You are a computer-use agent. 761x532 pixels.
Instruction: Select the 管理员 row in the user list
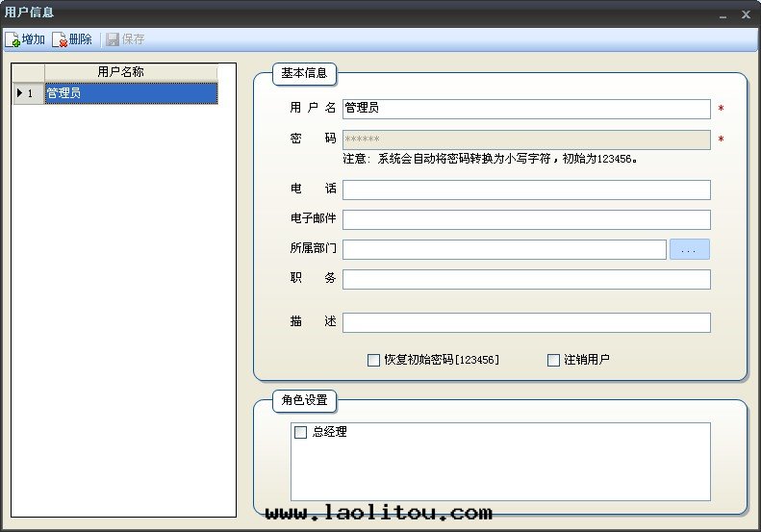point(130,93)
